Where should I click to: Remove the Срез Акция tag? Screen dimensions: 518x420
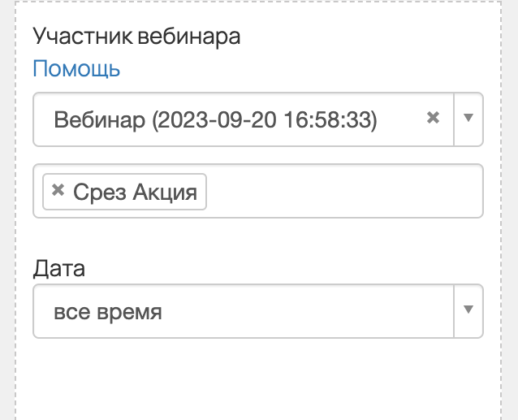tap(58, 192)
